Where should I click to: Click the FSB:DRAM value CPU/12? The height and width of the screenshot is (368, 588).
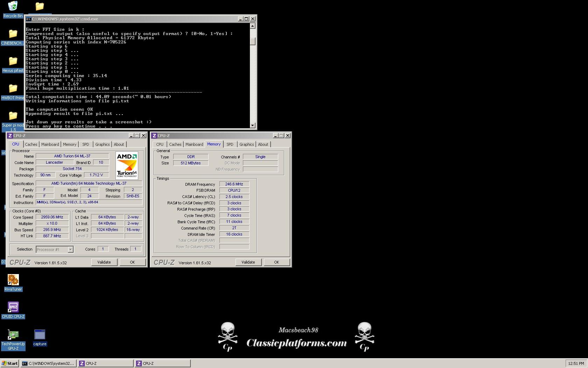(x=234, y=190)
